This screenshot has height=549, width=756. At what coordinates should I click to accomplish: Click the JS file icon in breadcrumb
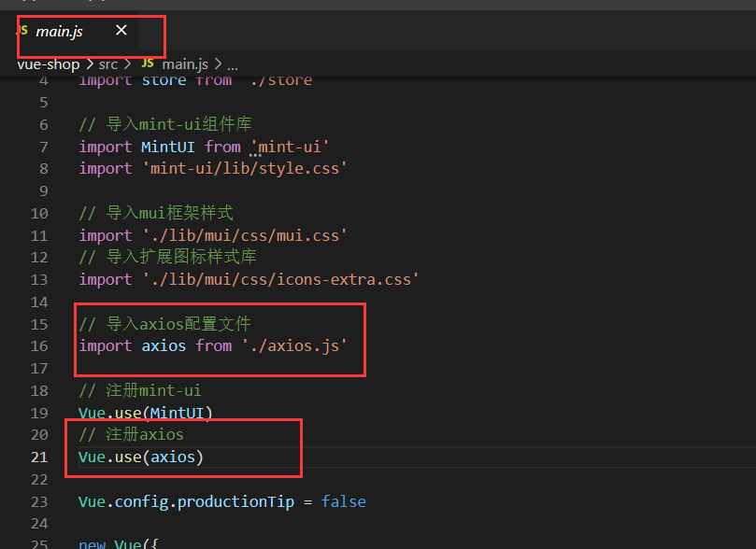(x=148, y=63)
